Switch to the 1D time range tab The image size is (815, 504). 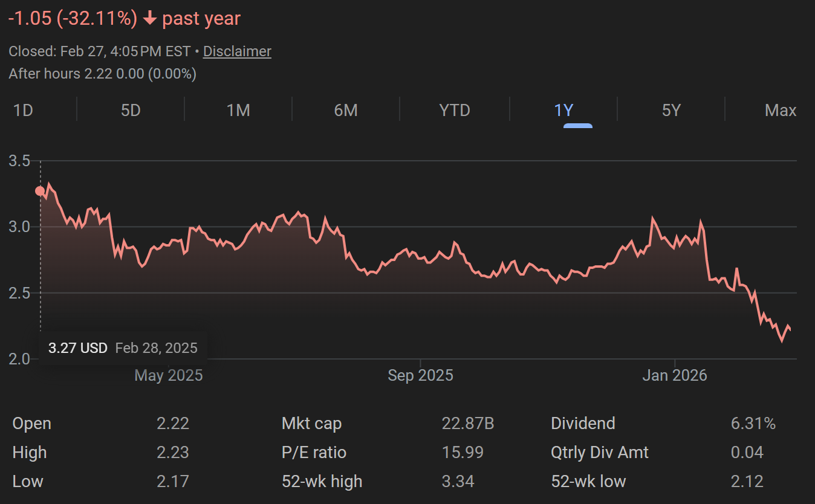tap(23, 111)
